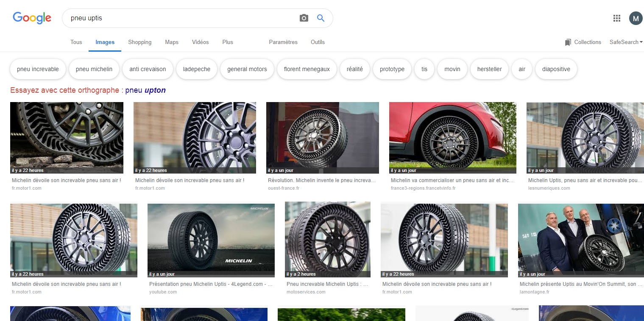The width and height of the screenshot is (644, 321).
Task: Open the lamontagne.fr three men thumbnail
Action: tap(581, 240)
